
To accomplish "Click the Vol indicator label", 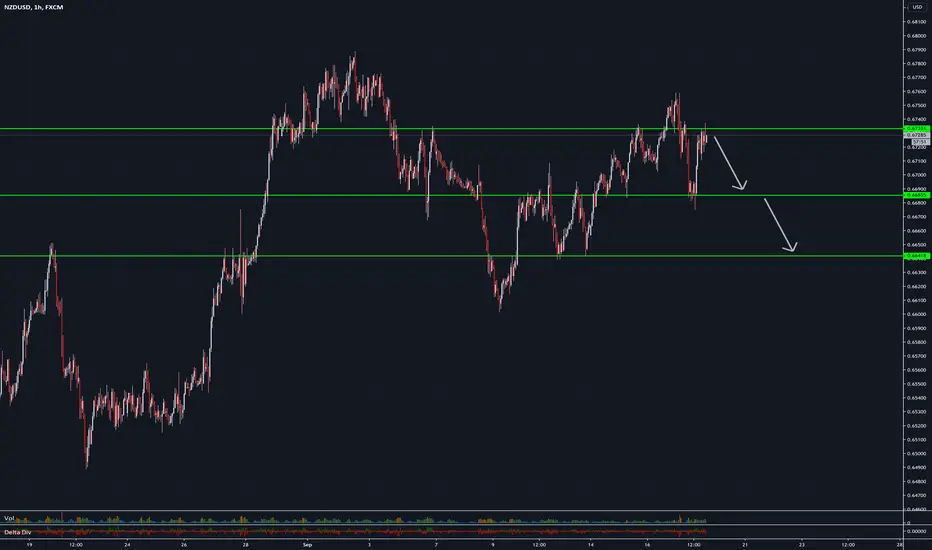I will 9,518.
